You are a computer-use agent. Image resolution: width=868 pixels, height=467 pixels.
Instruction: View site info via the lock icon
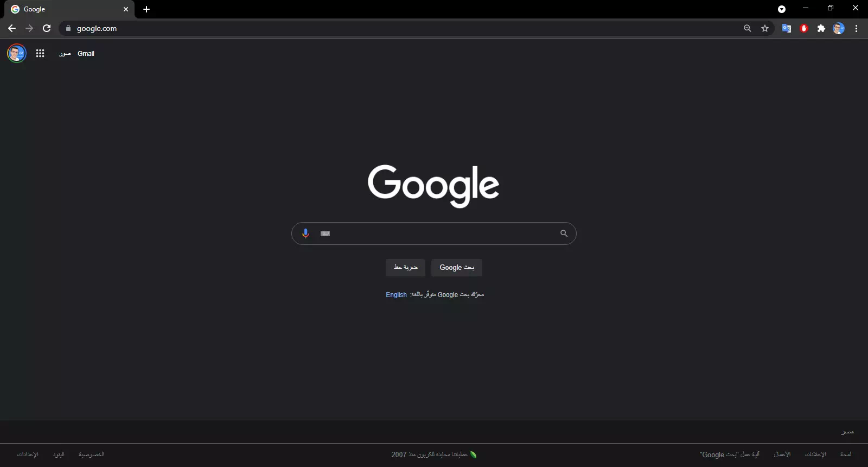tap(68, 28)
